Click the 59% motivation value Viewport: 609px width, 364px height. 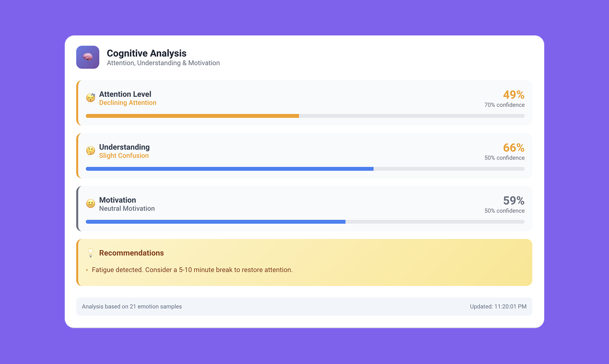click(514, 200)
